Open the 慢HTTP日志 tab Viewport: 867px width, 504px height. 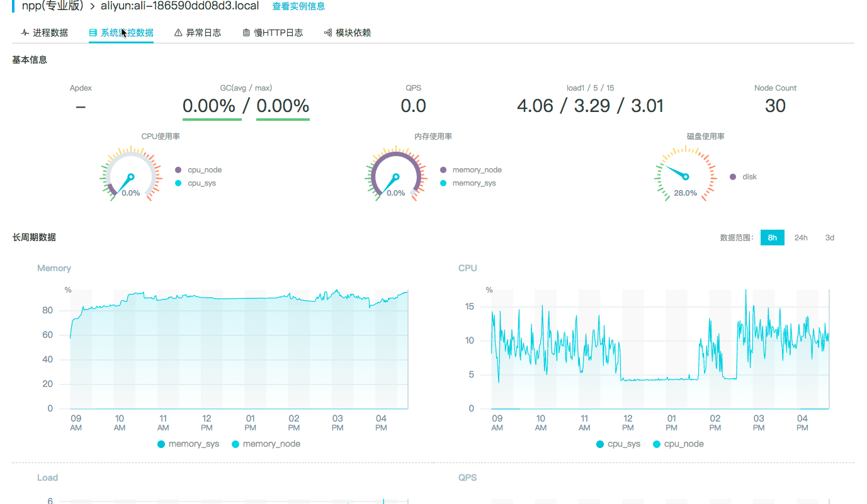[278, 33]
